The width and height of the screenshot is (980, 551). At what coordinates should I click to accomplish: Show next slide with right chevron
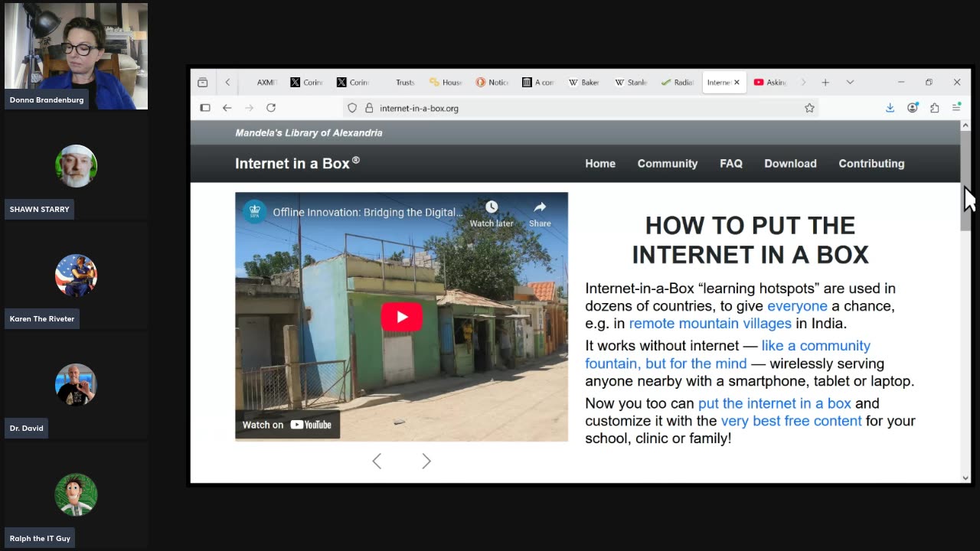[x=426, y=461]
